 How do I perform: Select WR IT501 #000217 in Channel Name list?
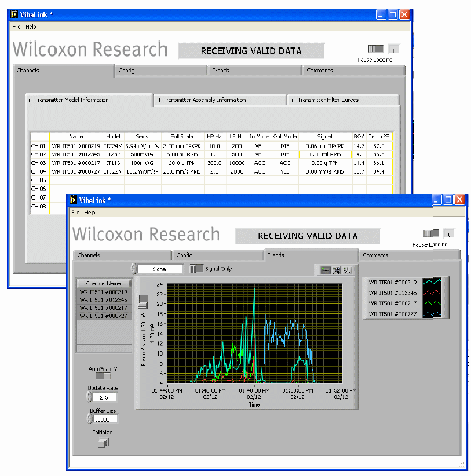tap(104, 308)
